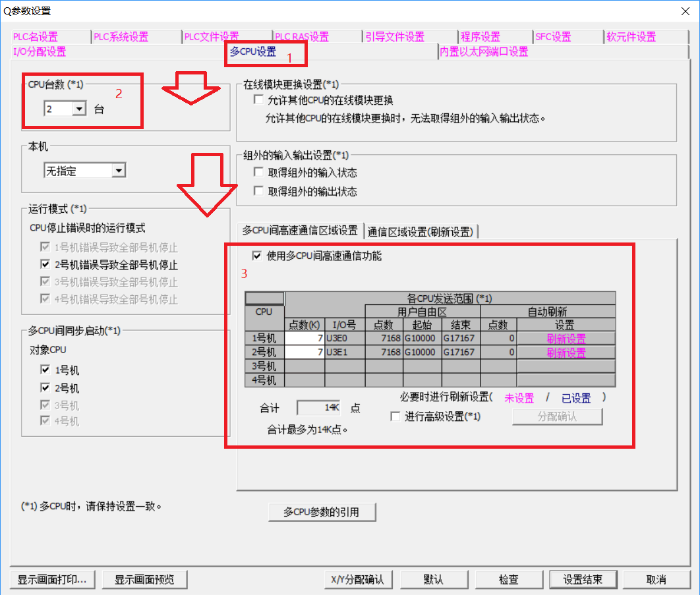Image resolution: width=700 pixels, height=595 pixels.
Task: Enable 允许其他CPU的在线模块更换 checkbox
Action: pyautogui.click(x=258, y=101)
